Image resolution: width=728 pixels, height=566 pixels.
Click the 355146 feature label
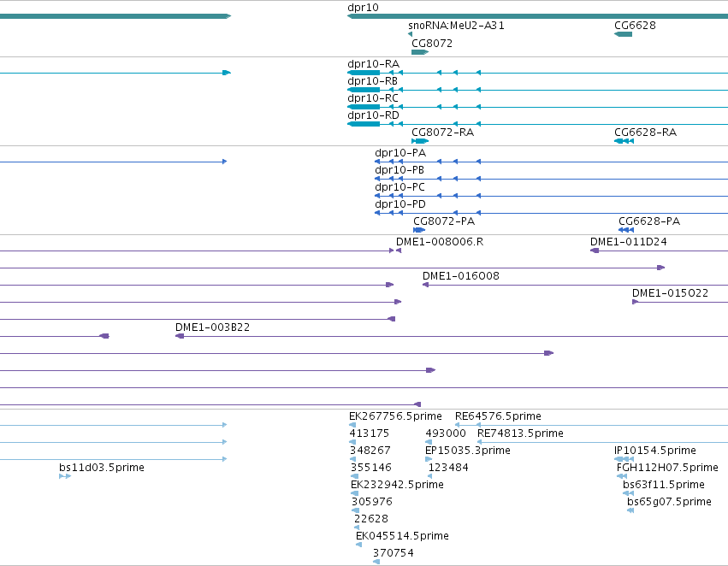point(371,468)
